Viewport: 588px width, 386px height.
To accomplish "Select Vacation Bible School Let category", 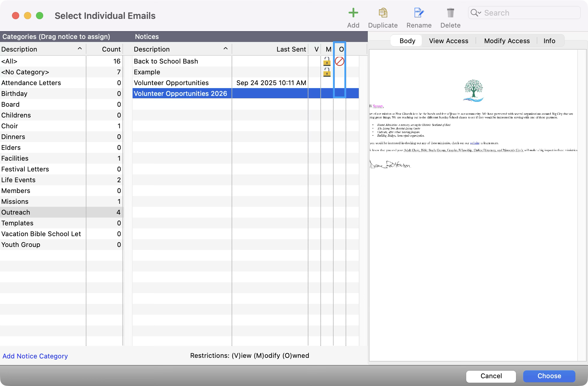I will [61, 234].
